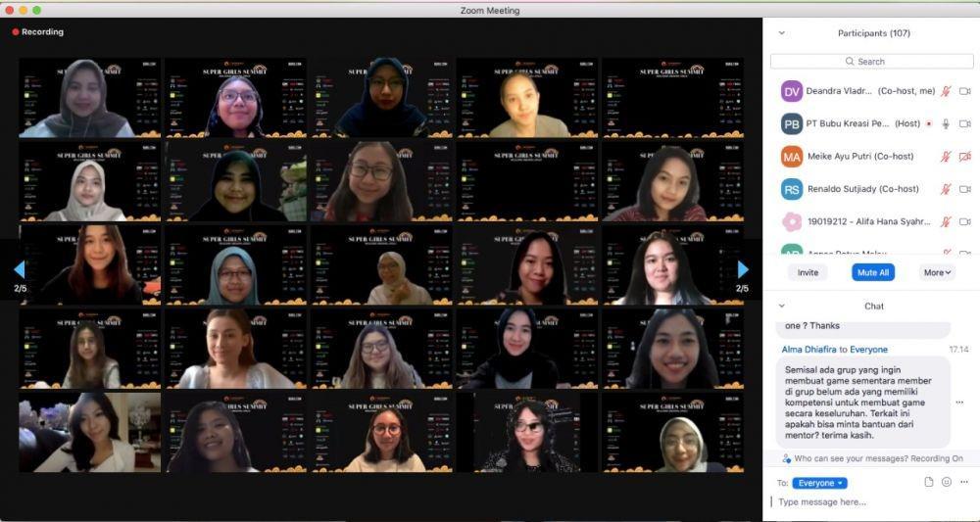980x522 pixels.
Task: Go to previous gallery page left arrow
Action: point(20,269)
